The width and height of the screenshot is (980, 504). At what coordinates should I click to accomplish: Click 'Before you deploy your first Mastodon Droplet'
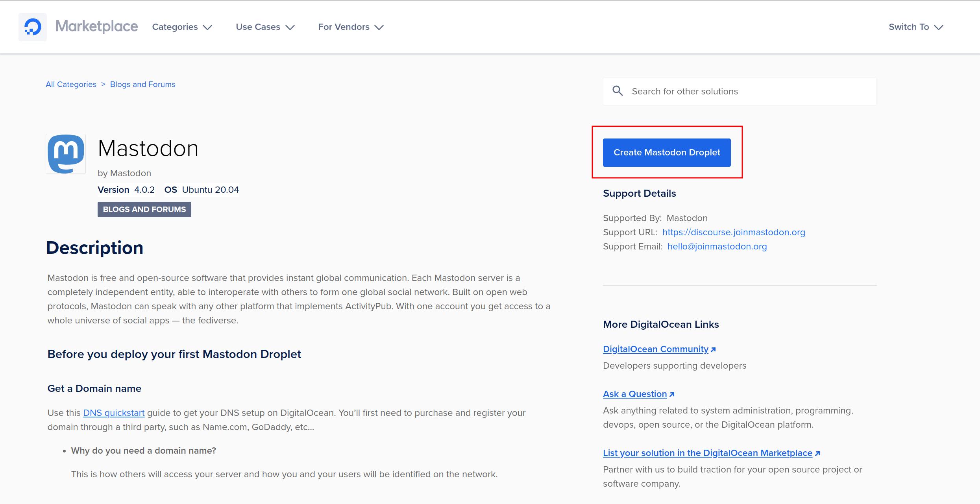pyautogui.click(x=174, y=354)
